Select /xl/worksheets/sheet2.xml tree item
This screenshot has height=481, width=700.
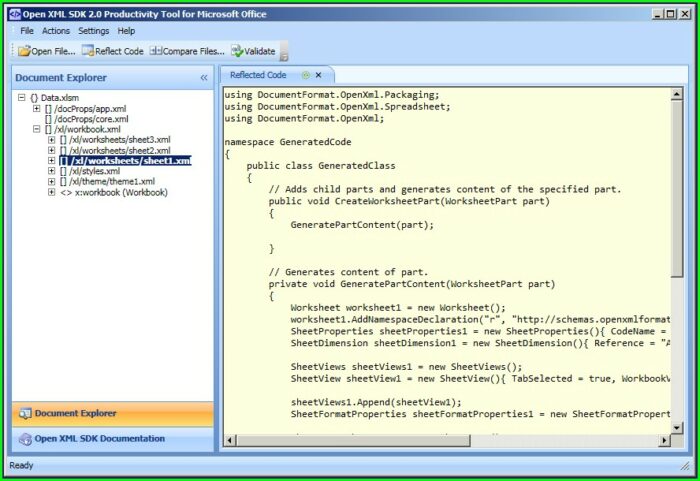click(115, 151)
